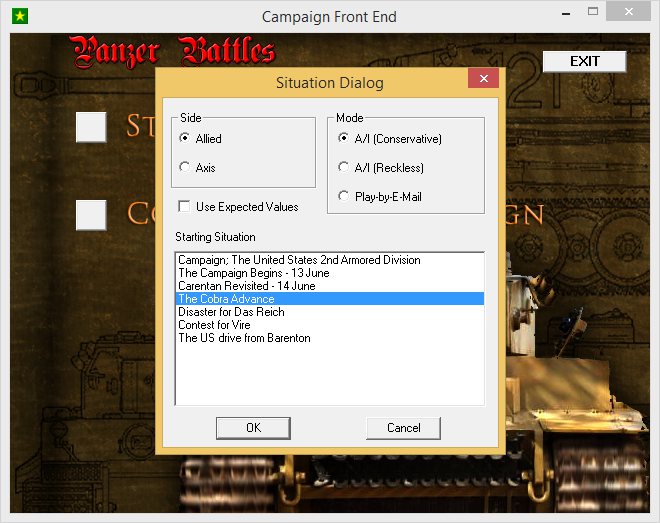Maximize the Campaign Front End window
Screen dimensions: 660x523
click(x=593, y=11)
